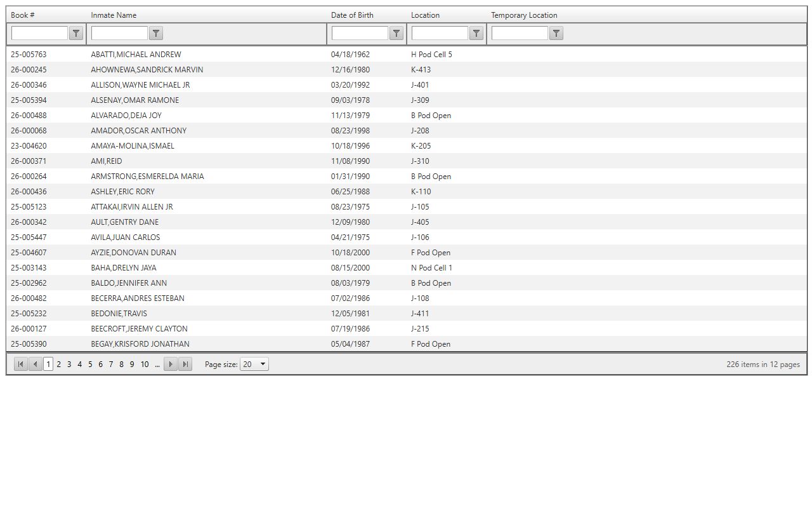Click the Temporary Location filter icon
Image resolution: width=812 pixels, height=508 pixels.
click(556, 34)
